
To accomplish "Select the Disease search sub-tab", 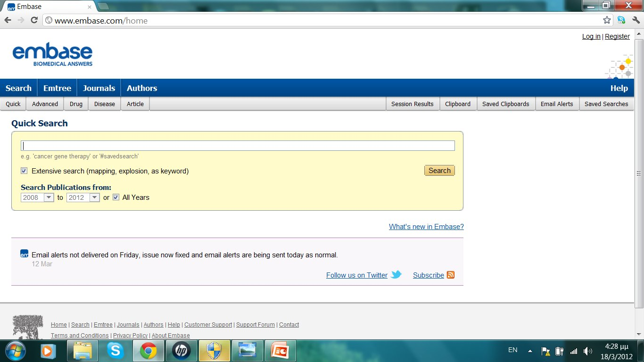I will point(105,104).
